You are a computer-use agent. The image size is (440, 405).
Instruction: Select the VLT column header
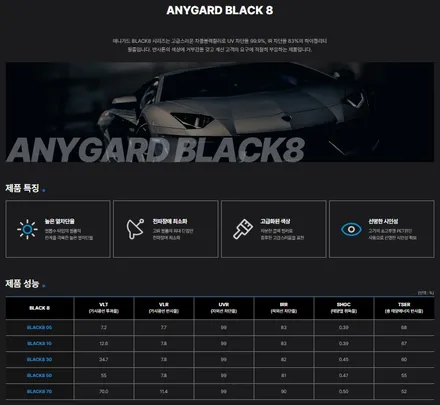pyautogui.click(x=104, y=308)
